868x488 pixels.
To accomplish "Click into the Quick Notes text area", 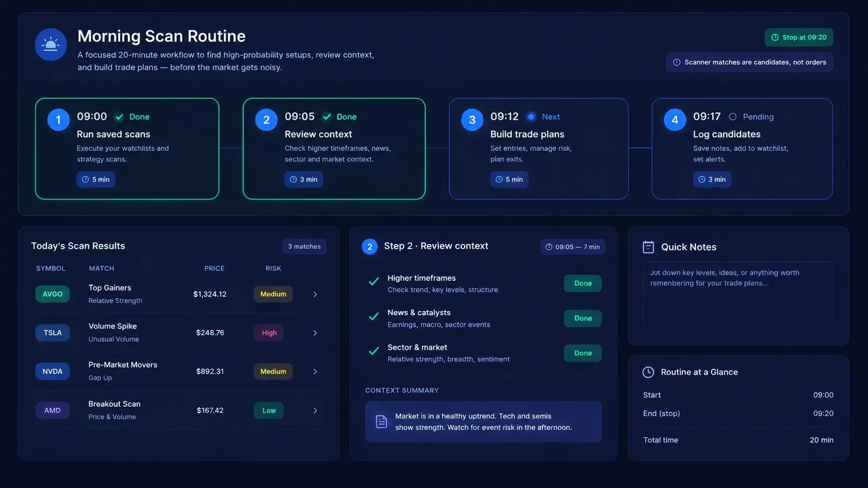I will [x=738, y=293].
